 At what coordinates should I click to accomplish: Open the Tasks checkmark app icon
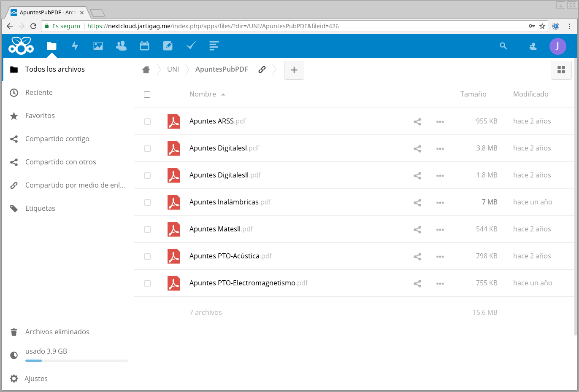[x=191, y=46]
